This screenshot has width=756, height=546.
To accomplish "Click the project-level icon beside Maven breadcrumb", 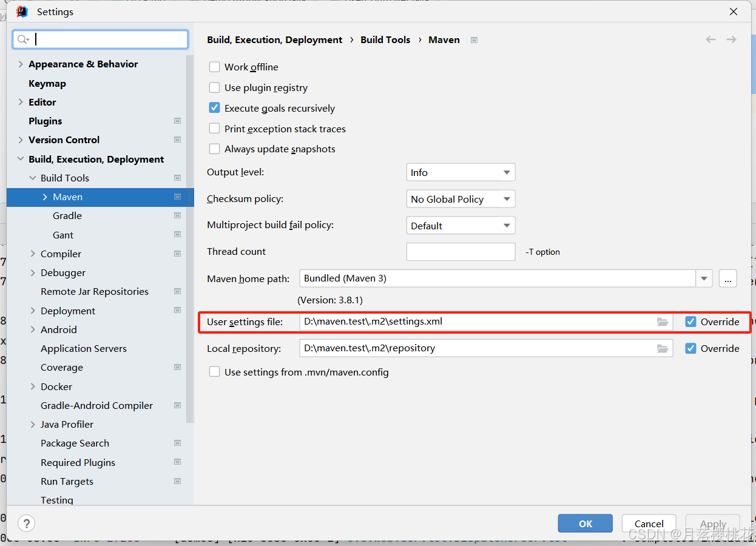I will pos(474,40).
